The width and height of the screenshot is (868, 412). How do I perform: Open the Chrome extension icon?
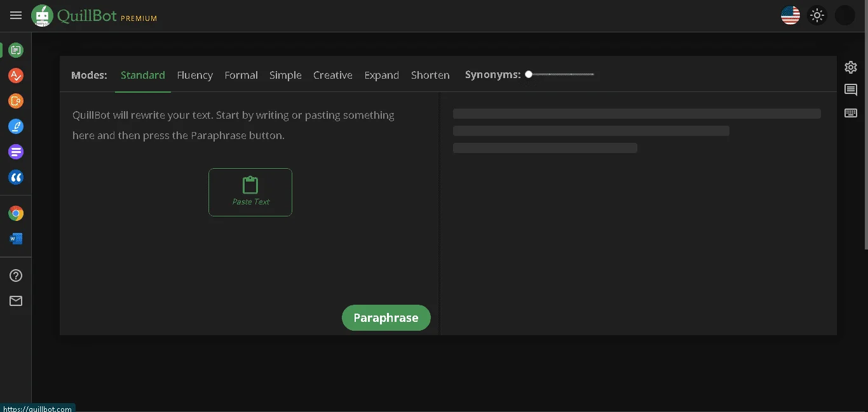(x=16, y=214)
